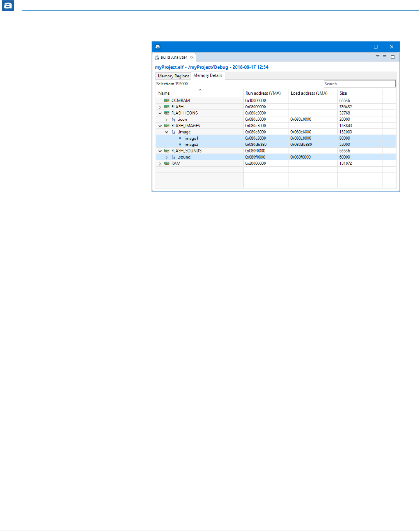Click RAM size value 131072
Viewport: 420px width, 531px height.
click(346, 163)
